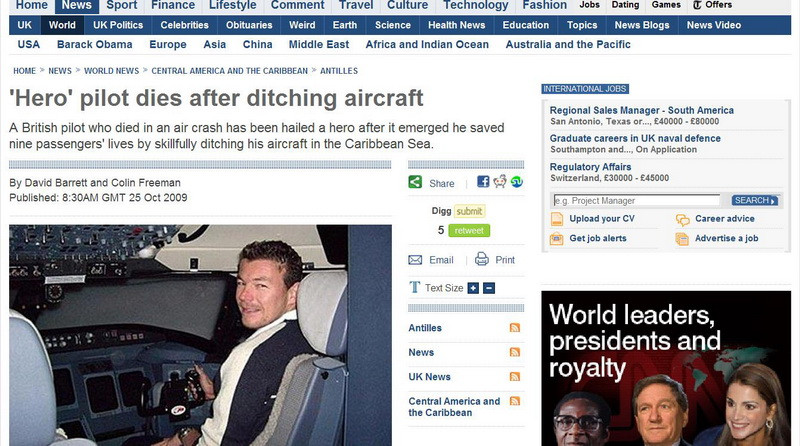
Task: Click the green retweet button
Action: tap(469, 231)
